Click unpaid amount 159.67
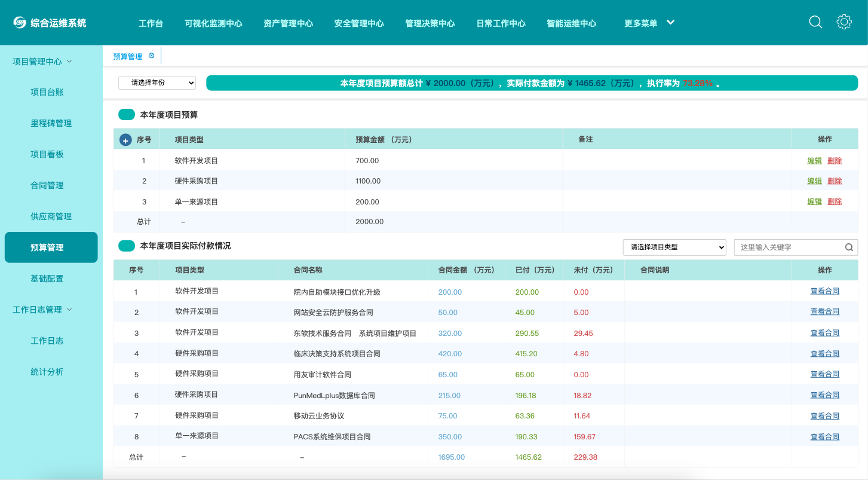Viewport: 868px width, 480px height. coord(584,437)
